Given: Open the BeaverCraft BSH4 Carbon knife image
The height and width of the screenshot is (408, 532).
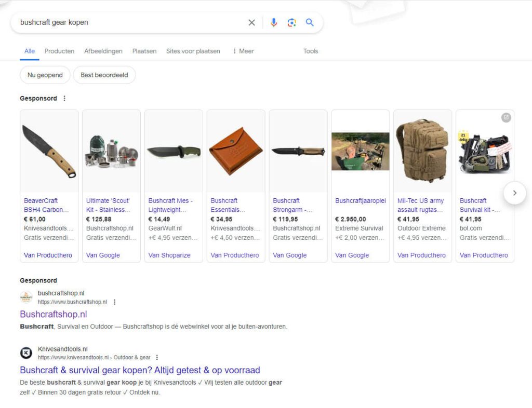Looking at the screenshot, I should (49, 151).
